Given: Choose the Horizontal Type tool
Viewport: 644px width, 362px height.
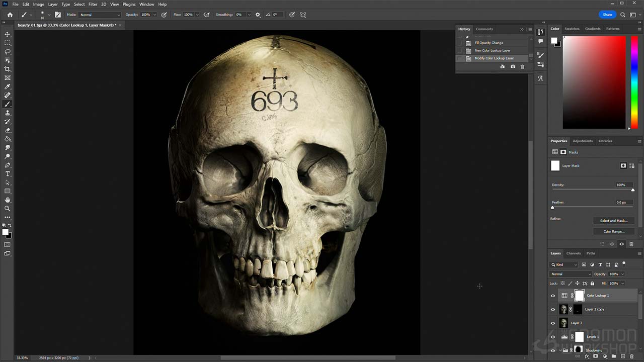Looking at the screenshot, I should coord(8,174).
